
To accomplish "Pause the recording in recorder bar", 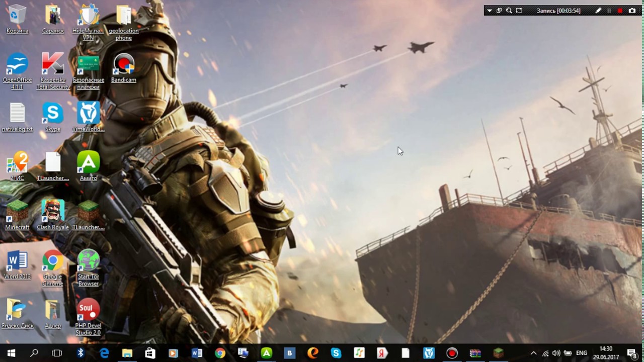I will (x=609, y=11).
